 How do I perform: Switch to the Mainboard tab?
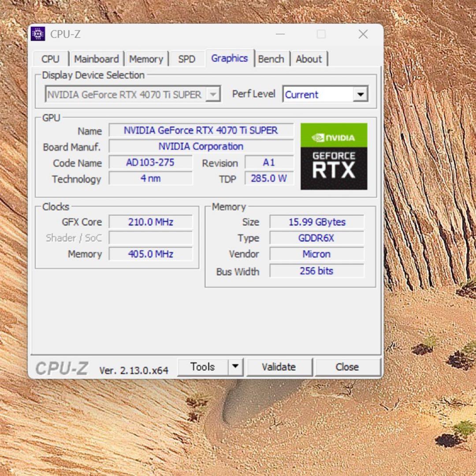(96, 59)
